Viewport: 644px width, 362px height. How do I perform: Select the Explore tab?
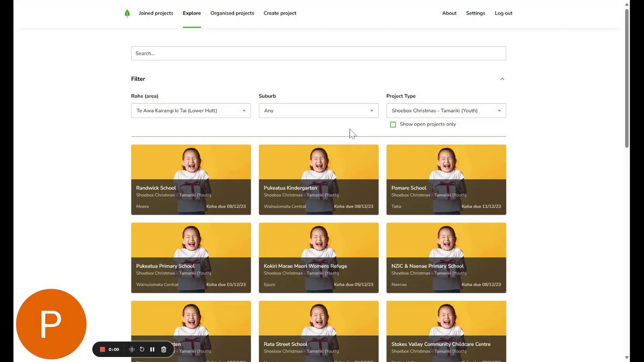tap(192, 13)
